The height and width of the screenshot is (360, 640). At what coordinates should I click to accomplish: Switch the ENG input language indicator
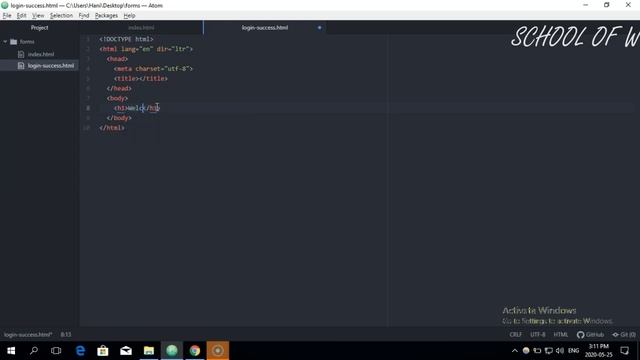pos(573,351)
